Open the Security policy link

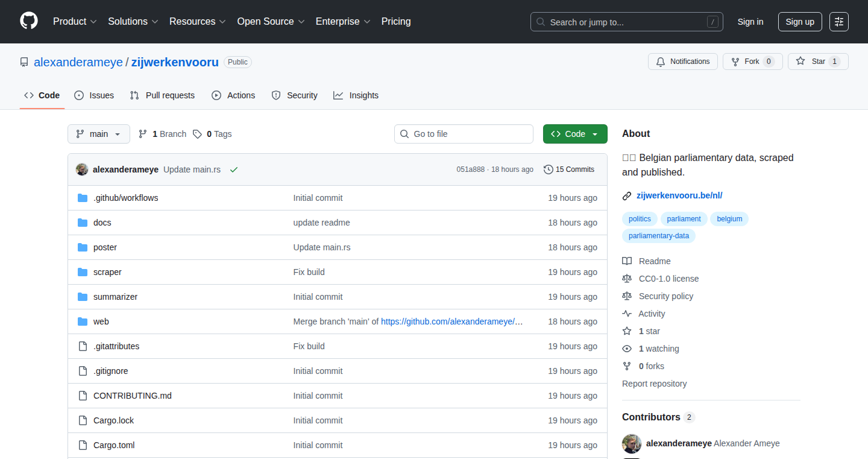pos(666,296)
